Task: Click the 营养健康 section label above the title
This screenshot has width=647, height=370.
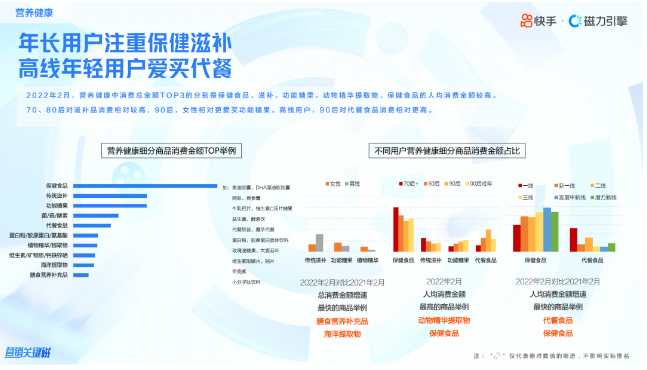Action: pyautogui.click(x=34, y=13)
